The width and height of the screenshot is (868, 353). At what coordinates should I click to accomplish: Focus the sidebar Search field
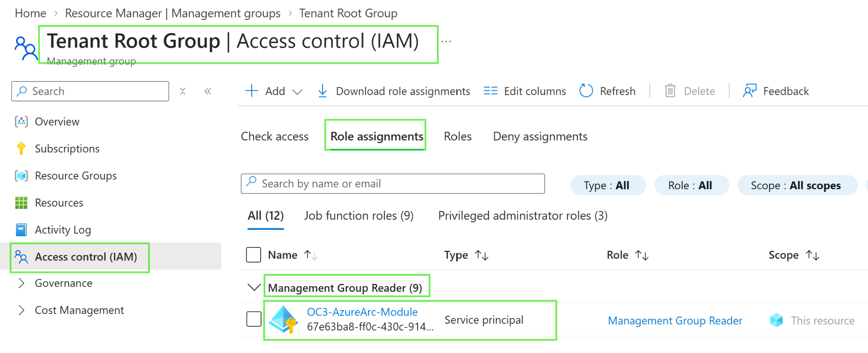90,91
